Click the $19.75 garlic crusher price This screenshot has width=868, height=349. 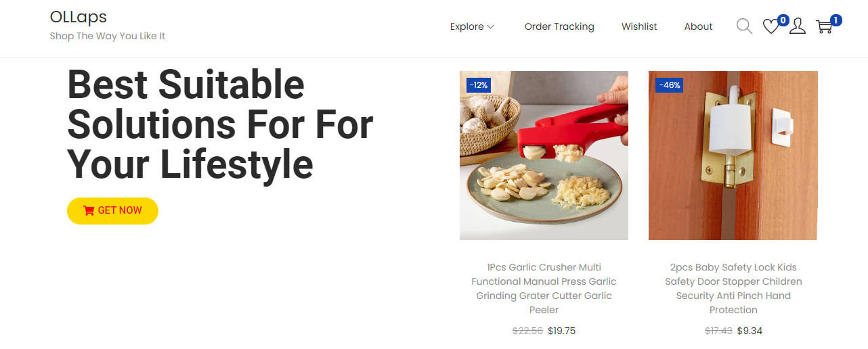(561, 331)
